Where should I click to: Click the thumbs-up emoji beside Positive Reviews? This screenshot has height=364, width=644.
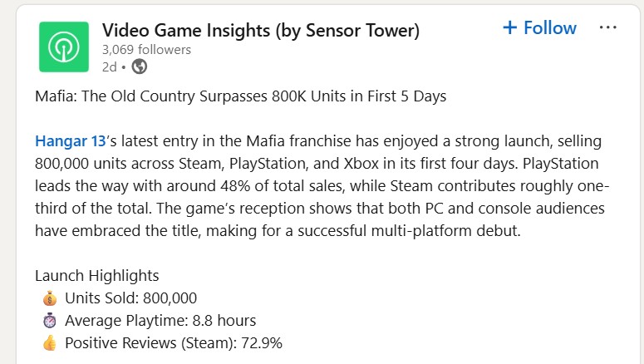pyautogui.click(x=50, y=342)
